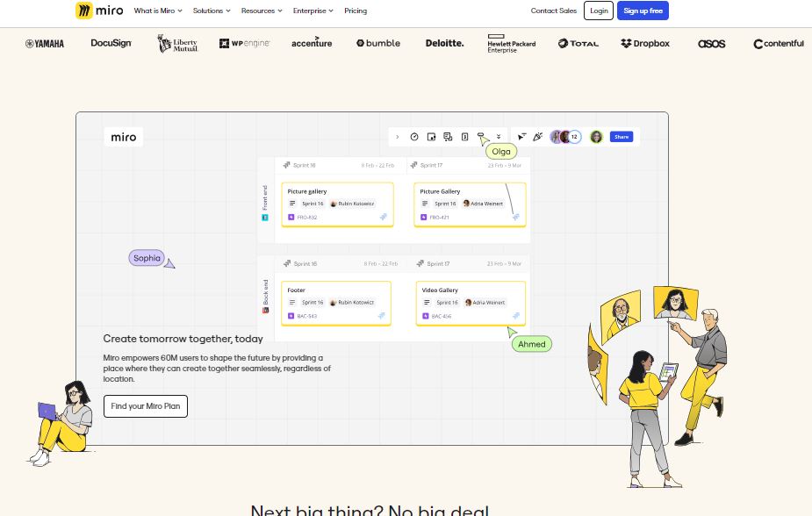The width and height of the screenshot is (812, 516).
Task: Open the Picture Gallery FRO-421 card
Action: pyautogui.click(x=471, y=204)
